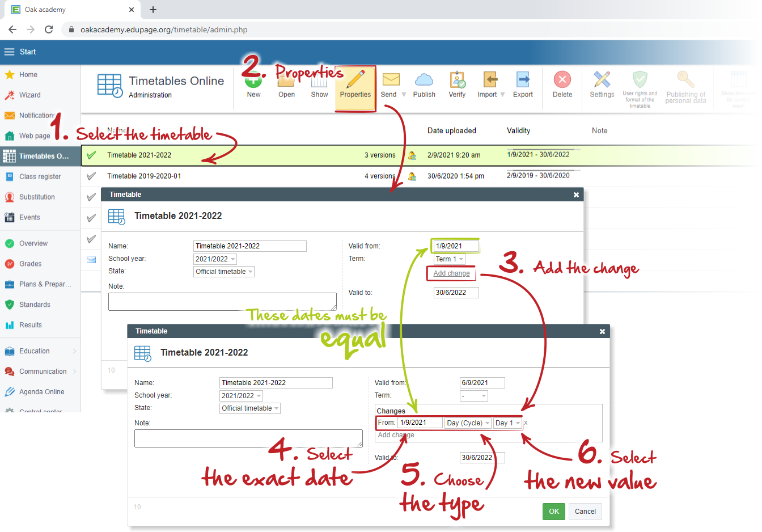
Task: Reload the browser page
Action: click(49, 29)
